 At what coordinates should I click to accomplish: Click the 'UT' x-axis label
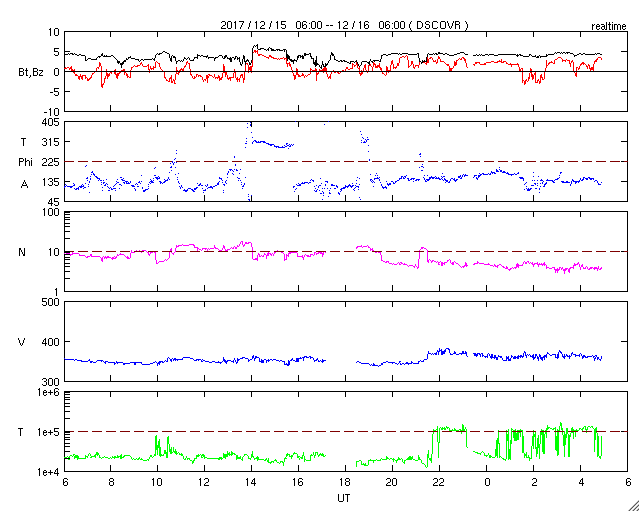[x=344, y=498]
